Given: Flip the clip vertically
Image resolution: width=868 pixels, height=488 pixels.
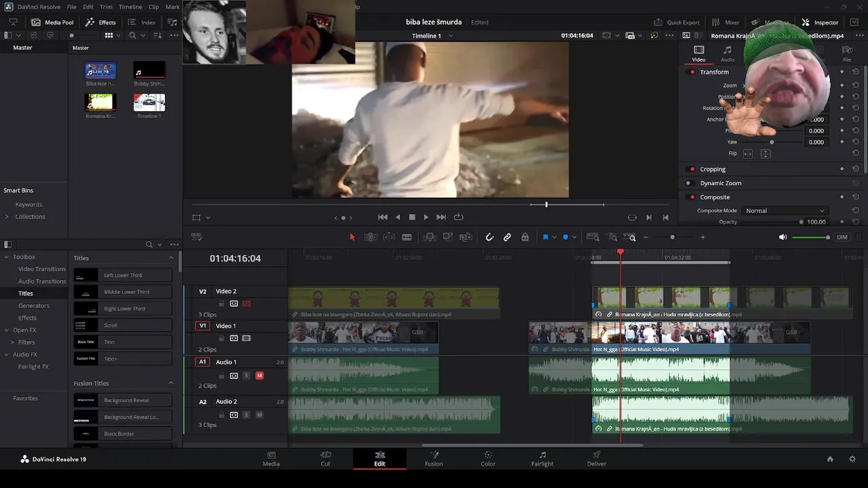Looking at the screenshot, I should (766, 154).
